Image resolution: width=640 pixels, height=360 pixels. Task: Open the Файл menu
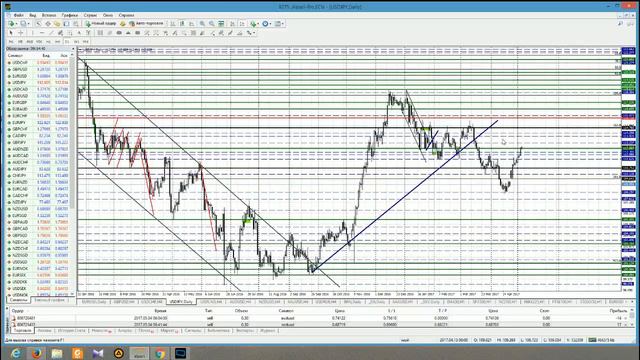pos(19,15)
